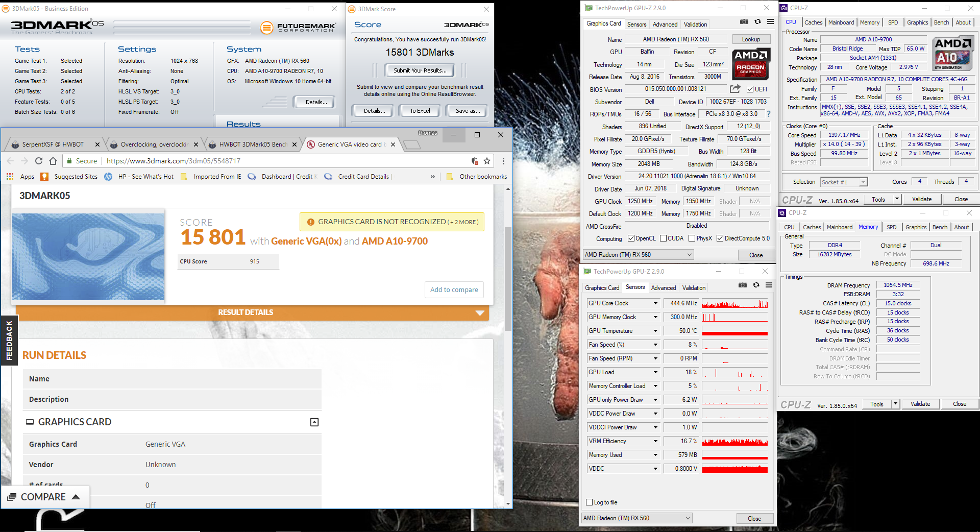Screen dimensions: 980x532
Task: Click Lookup button in GPU-Z
Action: click(x=751, y=39)
